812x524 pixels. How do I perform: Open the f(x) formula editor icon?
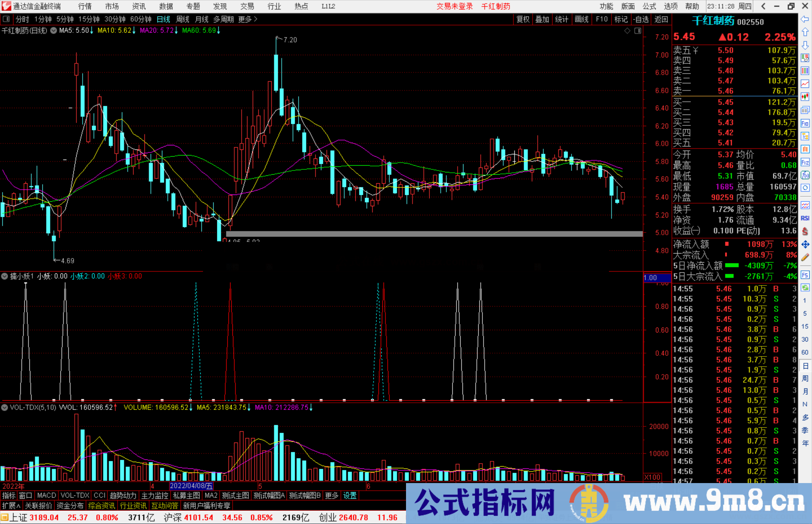coord(805,173)
